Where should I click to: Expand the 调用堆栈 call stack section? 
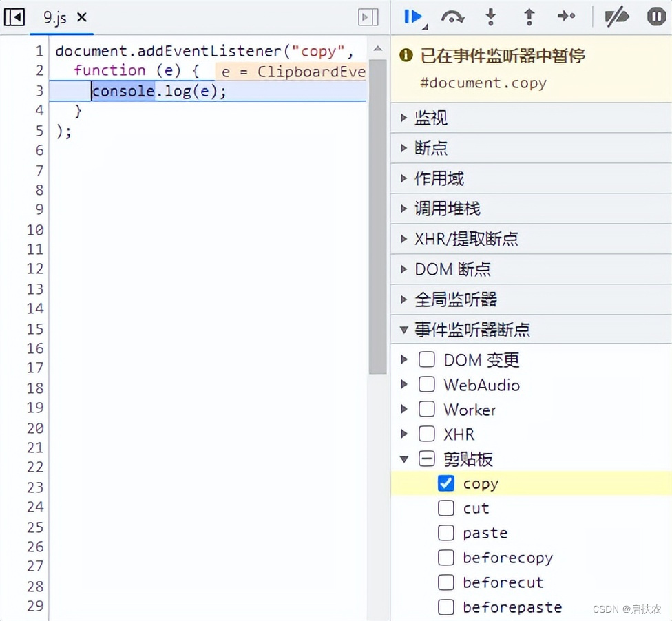[x=531, y=209]
